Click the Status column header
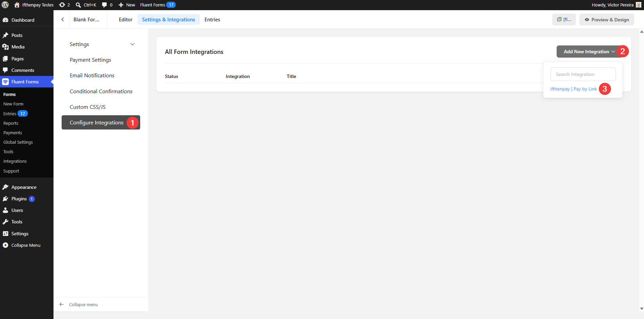Image resolution: width=644 pixels, height=319 pixels. point(171,76)
